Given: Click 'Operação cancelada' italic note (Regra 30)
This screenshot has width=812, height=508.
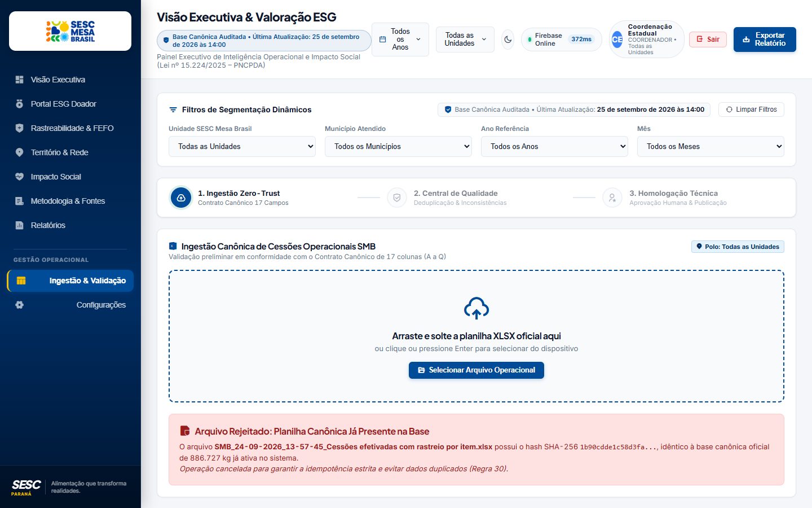Looking at the screenshot, I should click(344, 468).
